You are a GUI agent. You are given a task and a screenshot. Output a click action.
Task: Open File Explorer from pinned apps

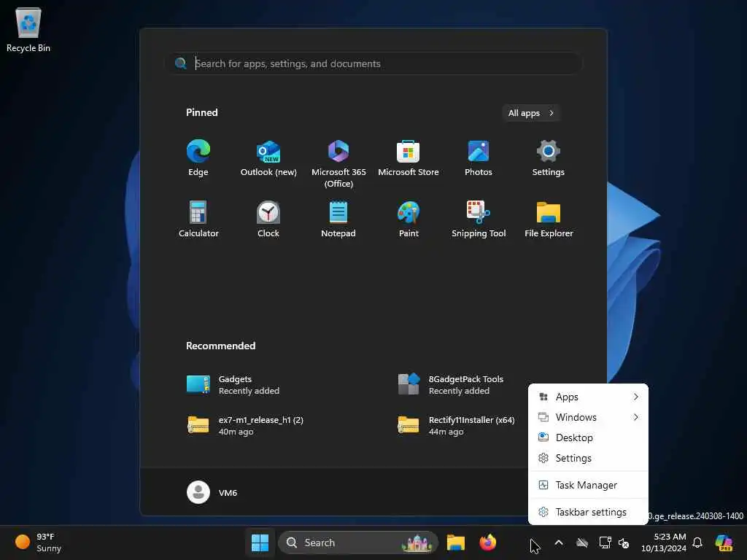tap(549, 219)
